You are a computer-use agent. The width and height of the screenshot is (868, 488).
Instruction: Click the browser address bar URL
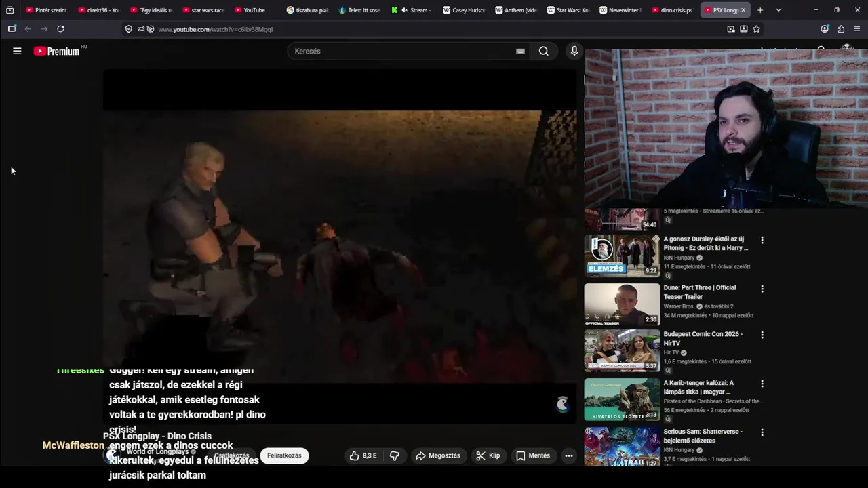coord(215,29)
